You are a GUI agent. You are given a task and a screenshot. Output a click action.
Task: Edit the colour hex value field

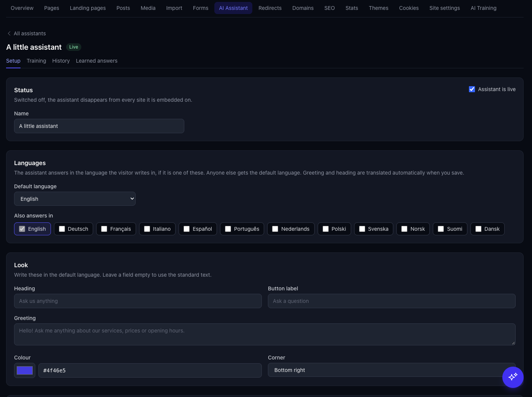150,370
